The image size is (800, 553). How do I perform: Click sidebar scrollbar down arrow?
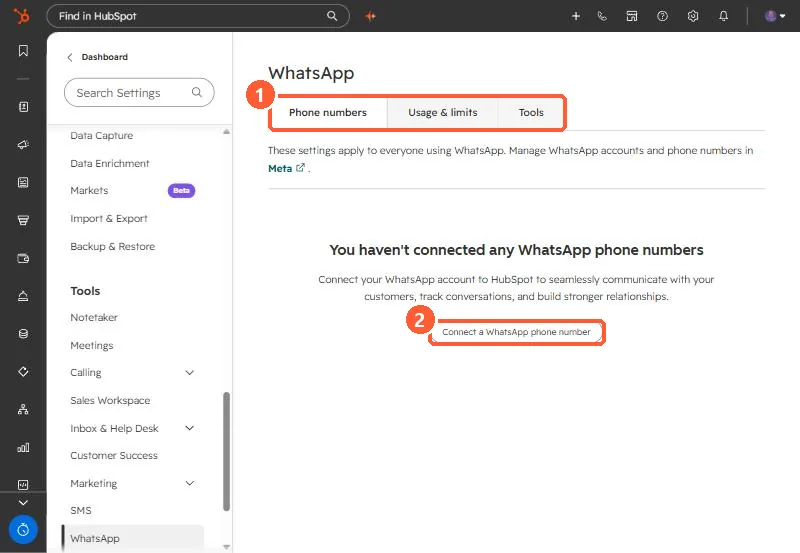click(227, 547)
